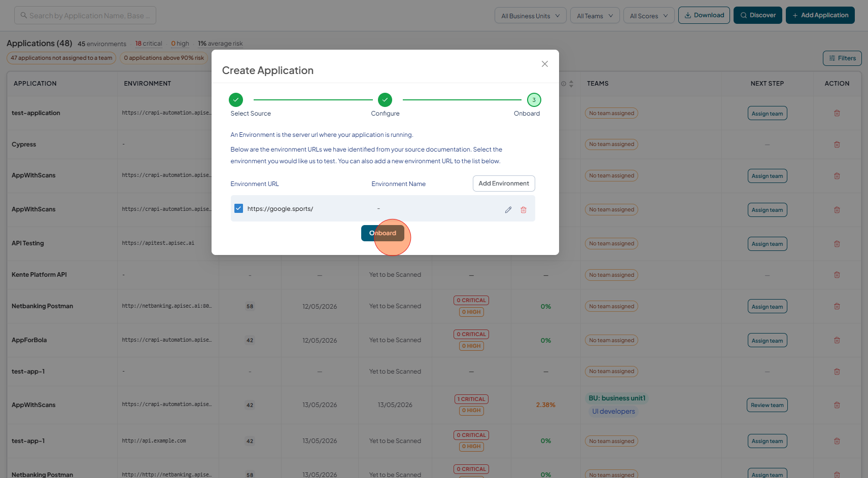Click the 0 applications above 90% risk chip
Screen dimensions: 868x478
click(164, 58)
